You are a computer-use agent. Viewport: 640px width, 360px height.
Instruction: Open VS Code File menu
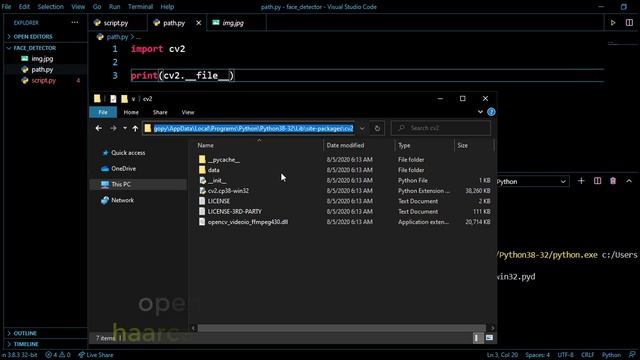click(x=7, y=7)
